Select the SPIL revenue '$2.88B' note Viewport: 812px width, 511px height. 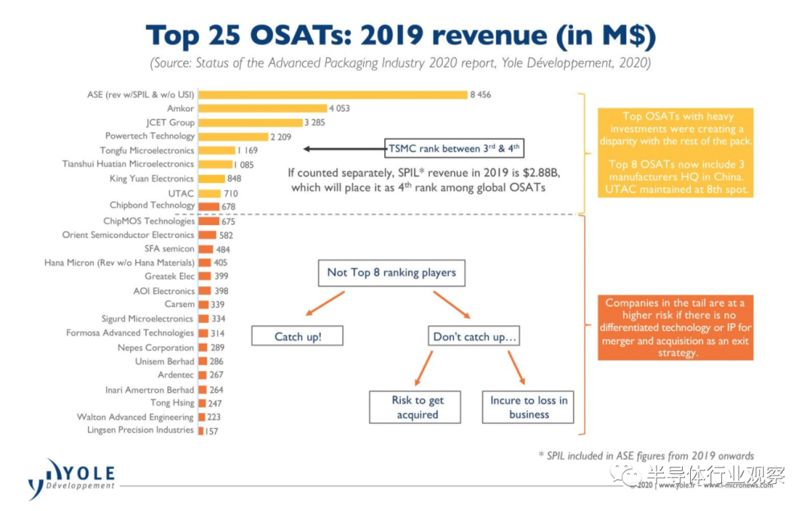pos(423,180)
